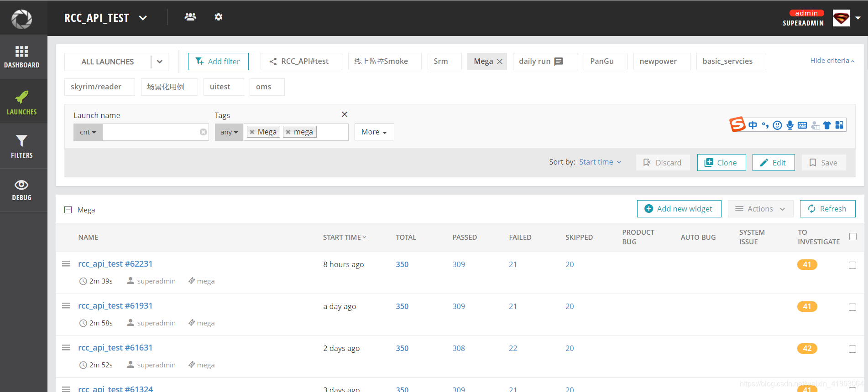This screenshot has width=868, height=392.
Task: Change Sort by Start time dropdown
Action: [x=600, y=162]
